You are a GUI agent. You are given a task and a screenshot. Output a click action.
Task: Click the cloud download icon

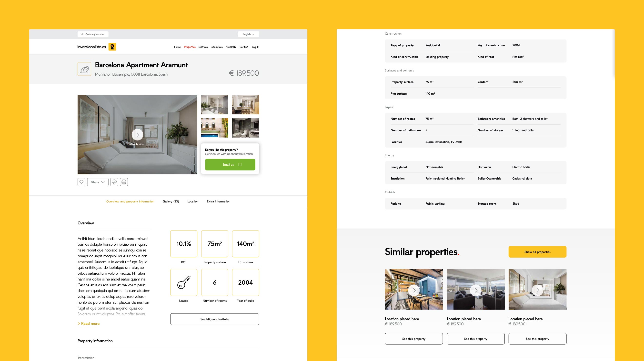(114, 182)
